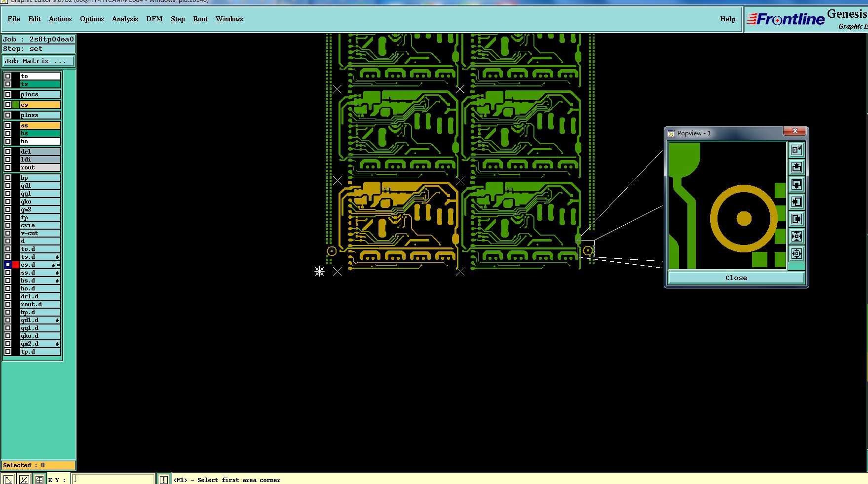Toggle display of the drl layer

coord(8,152)
